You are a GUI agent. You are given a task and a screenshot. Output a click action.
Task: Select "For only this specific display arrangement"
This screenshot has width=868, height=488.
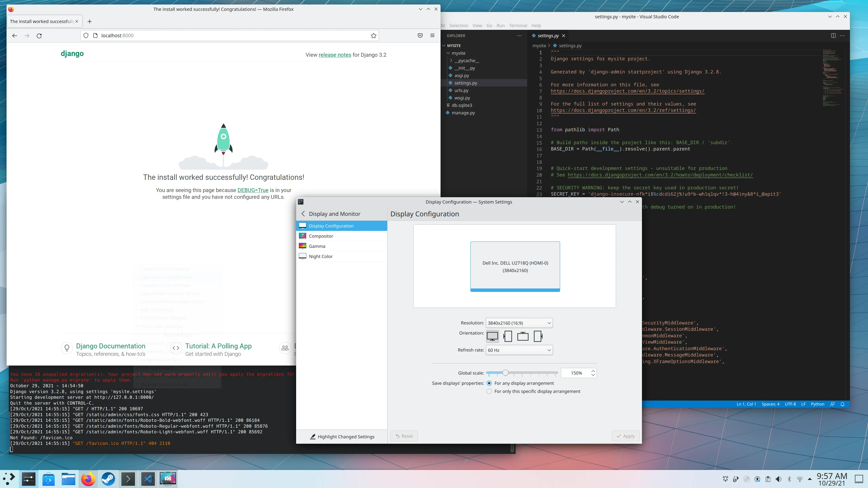click(489, 391)
